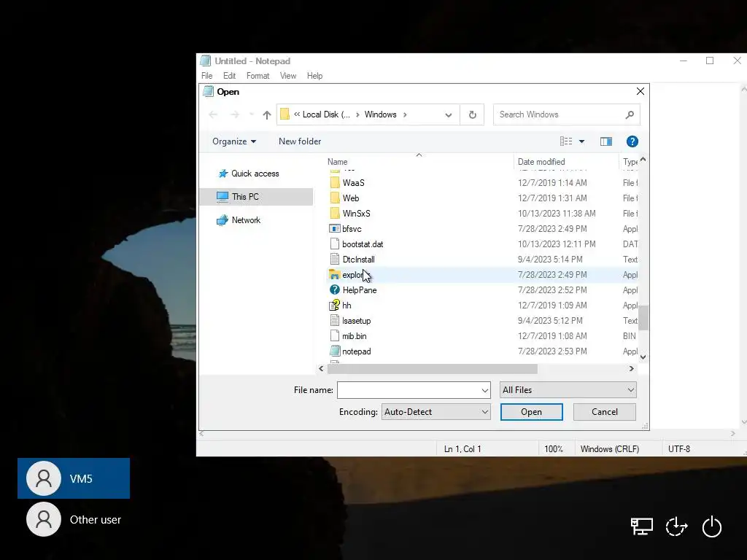Sort by Name column header
The image size is (747, 560).
337,162
